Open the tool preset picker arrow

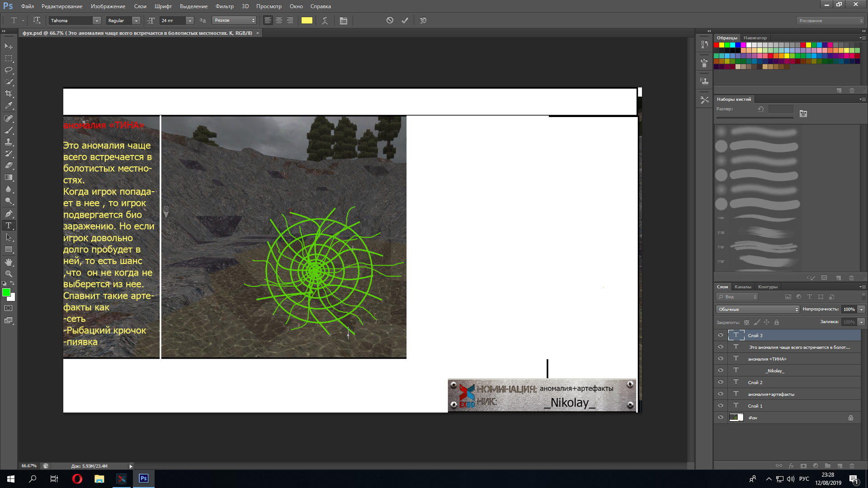[23, 20]
